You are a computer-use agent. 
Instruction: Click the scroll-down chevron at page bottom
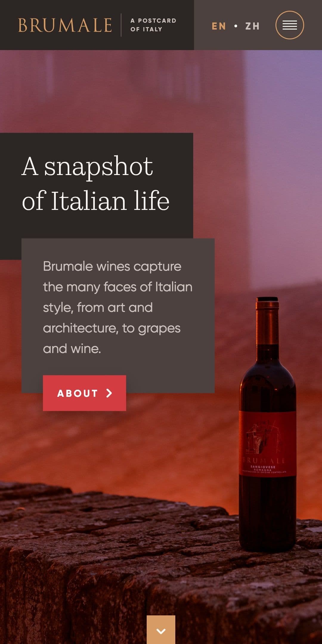pyautogui.click(x=161, y=629)
